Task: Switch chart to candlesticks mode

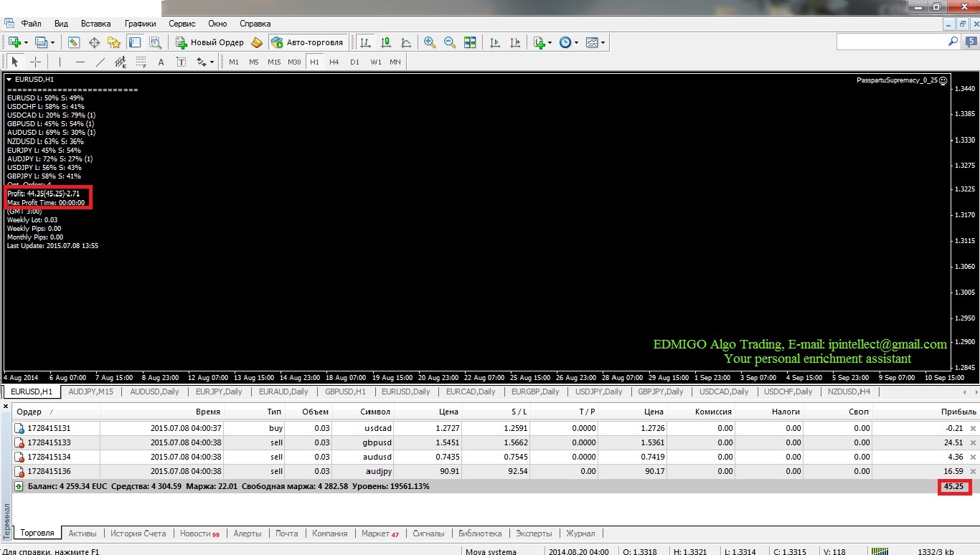Action: tap(386, 42)
